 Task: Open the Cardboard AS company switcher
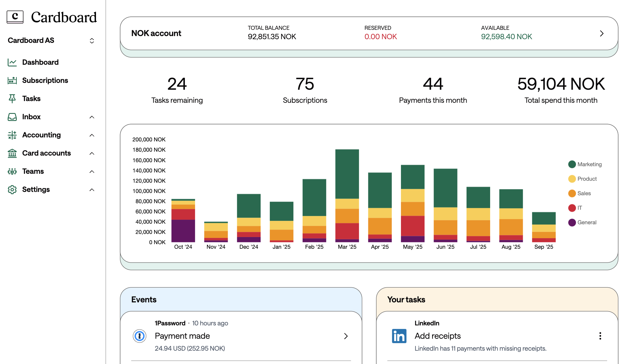(x=92, y=41)
